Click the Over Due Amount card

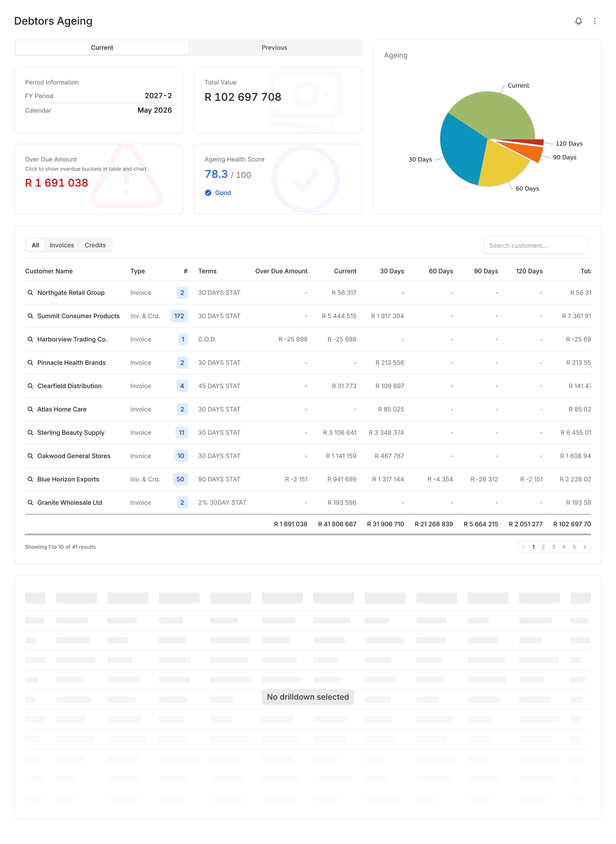[98, 179]
